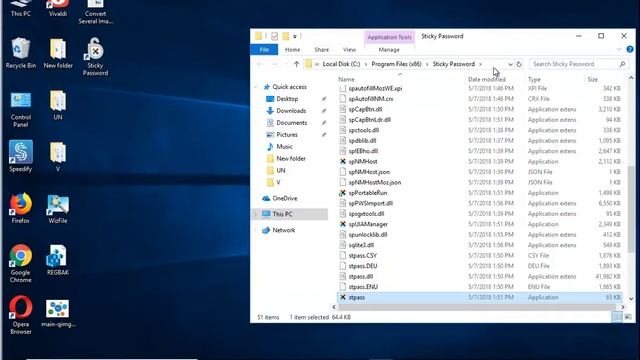
Task: Click the Program Files (x86) breadcrumb
Action: point(396,64)
